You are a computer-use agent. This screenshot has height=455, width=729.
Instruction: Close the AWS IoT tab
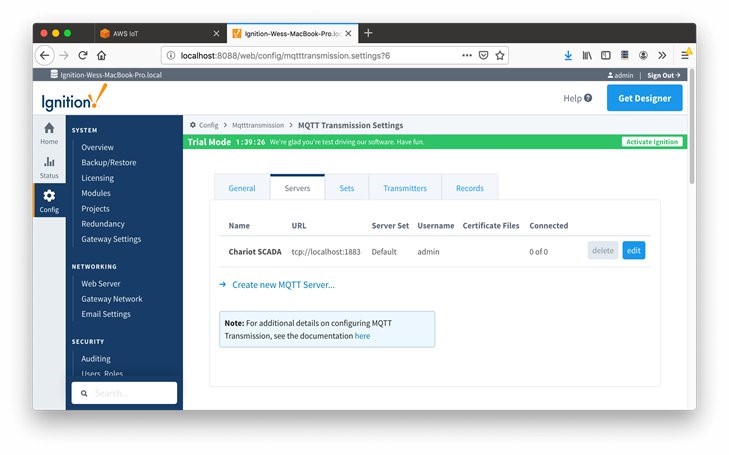click(216, 33)
